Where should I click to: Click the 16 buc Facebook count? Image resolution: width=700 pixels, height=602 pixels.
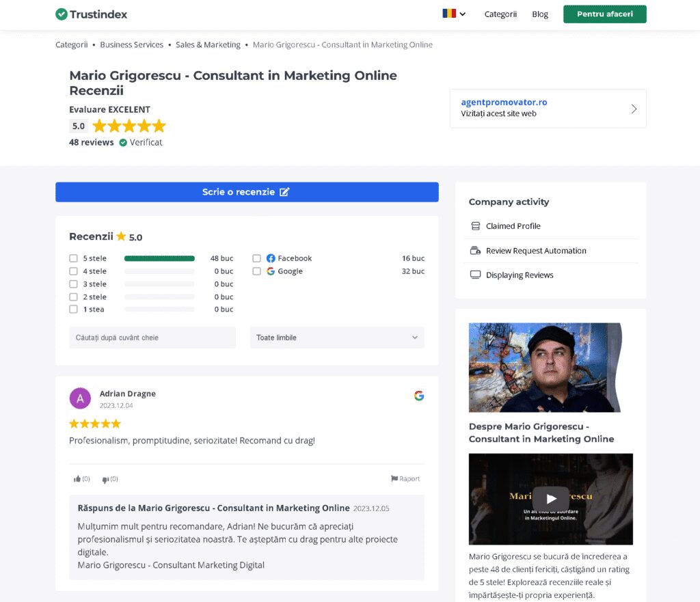413,258
